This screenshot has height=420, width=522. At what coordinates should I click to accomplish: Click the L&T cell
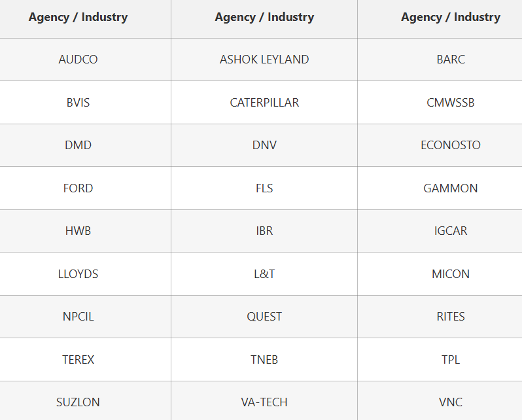[264, 274]
